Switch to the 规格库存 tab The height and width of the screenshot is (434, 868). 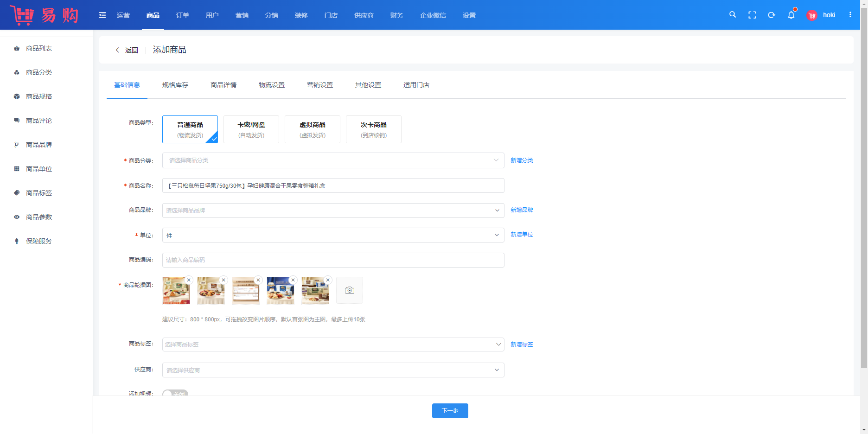point(175,85)
